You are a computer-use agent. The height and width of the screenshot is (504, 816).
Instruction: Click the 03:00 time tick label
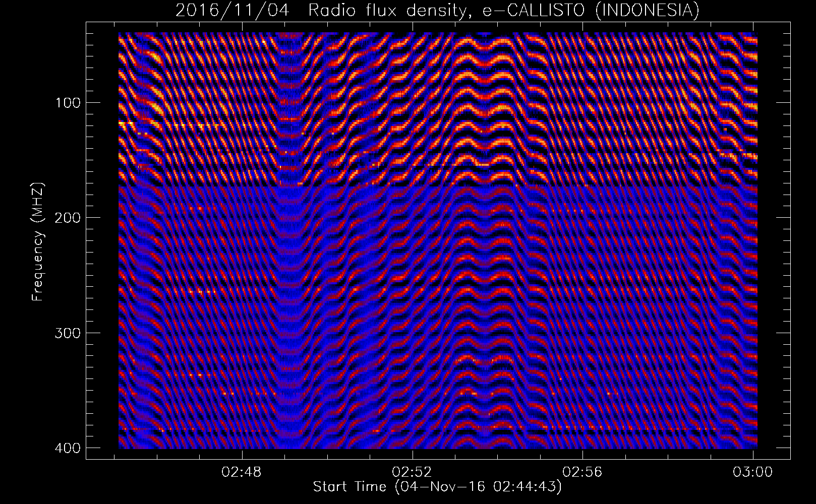[x=753, y=472]
